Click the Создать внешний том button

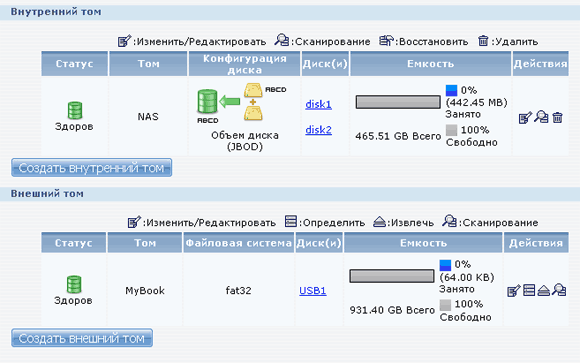click(82, 338)
